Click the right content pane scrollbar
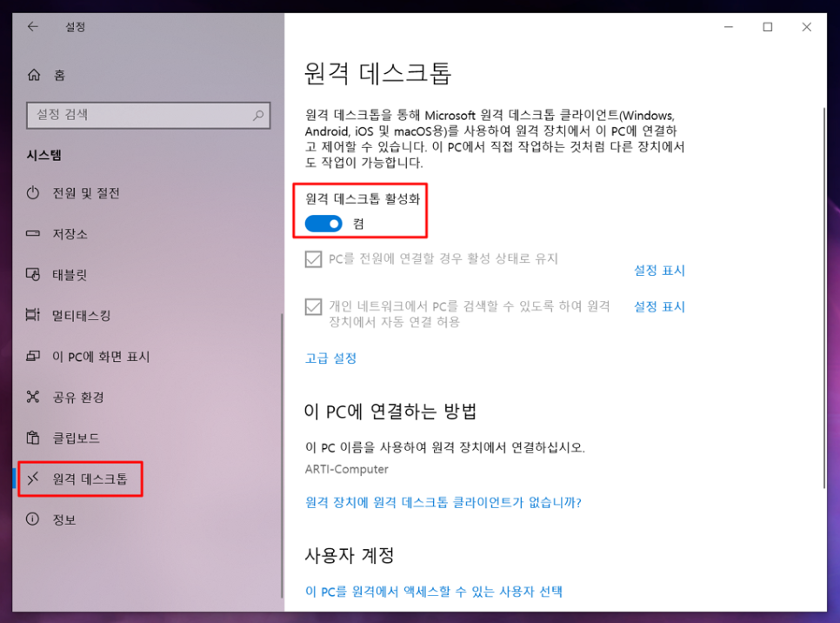Viewport: 840px width, 623px height. [x=824, y=298]
